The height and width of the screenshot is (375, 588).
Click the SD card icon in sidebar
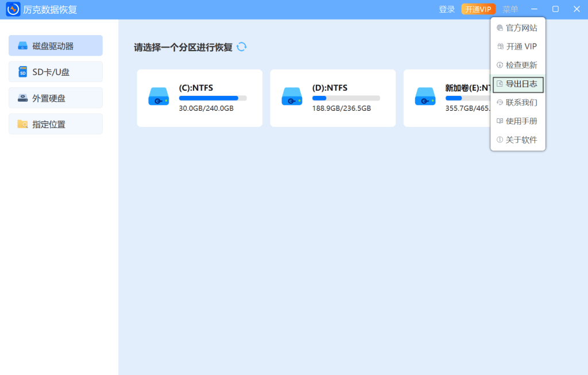(23, 72)
